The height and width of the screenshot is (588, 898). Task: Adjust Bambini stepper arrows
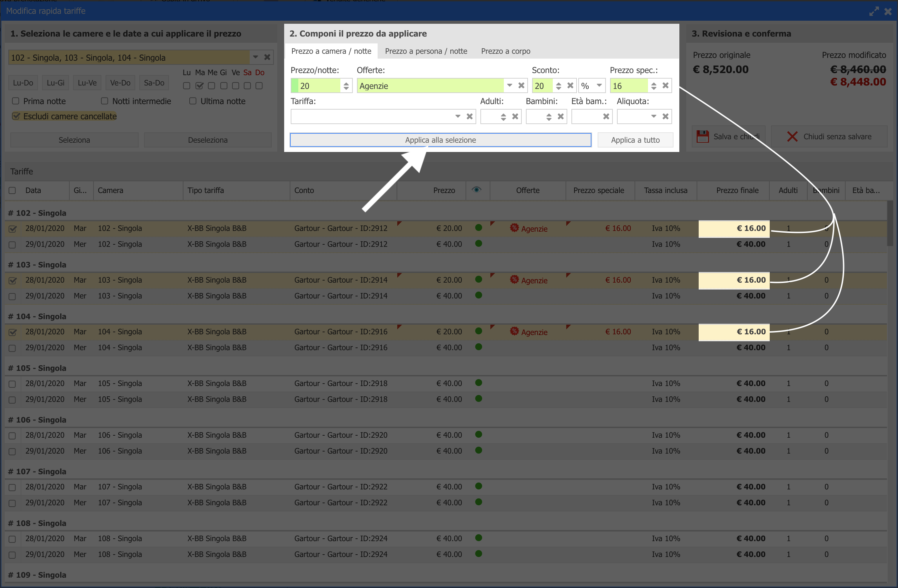[549, 117]
